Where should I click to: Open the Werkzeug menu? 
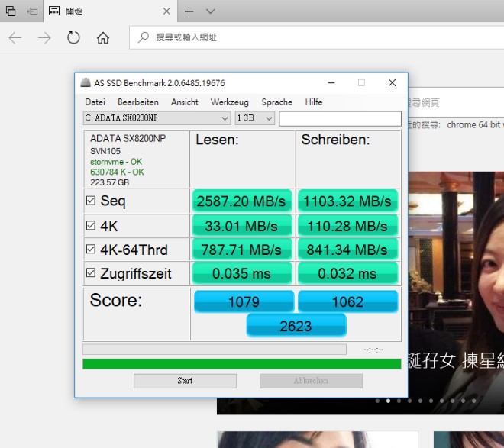(229, 102)
